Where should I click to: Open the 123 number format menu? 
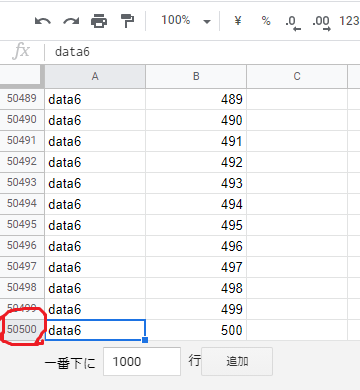[349, 21]
